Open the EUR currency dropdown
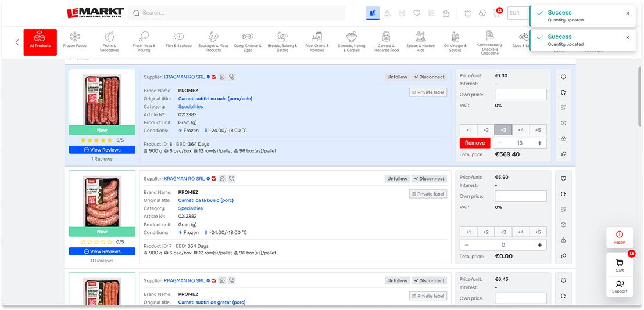Image resolution: width=644 pixels, height=310 pixels. [x=518, y=13]
